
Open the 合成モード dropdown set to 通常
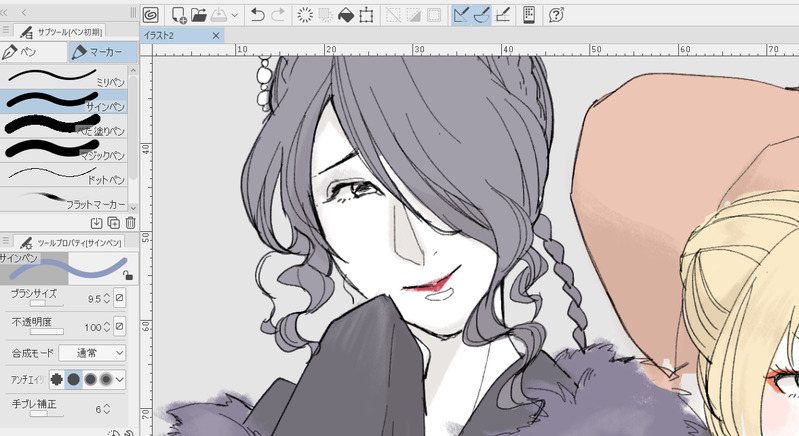[92, 352]
